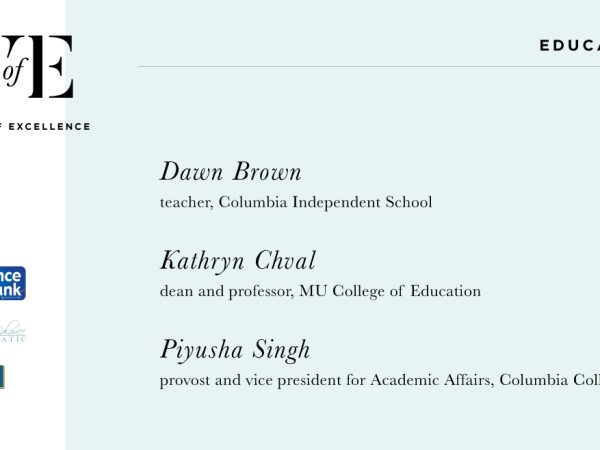Viewport: 600px width, 450px height.
Task: Click the horizontal divider line below the heading
Action: pos(369,67)
